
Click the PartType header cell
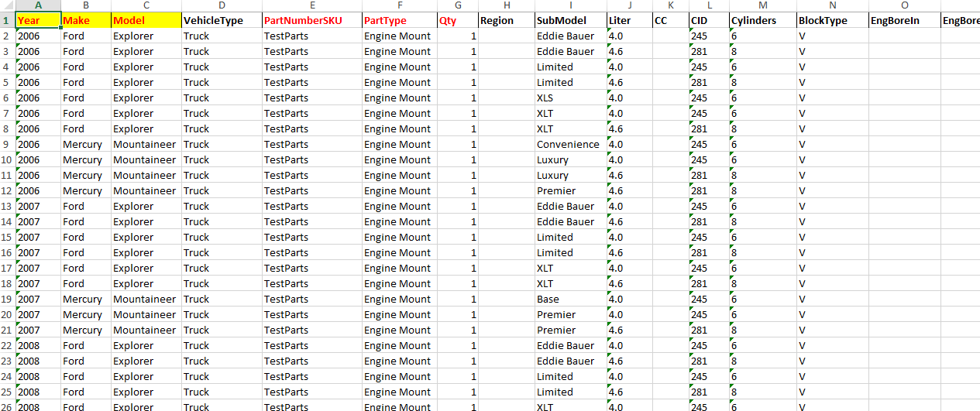tap(399, 20)
